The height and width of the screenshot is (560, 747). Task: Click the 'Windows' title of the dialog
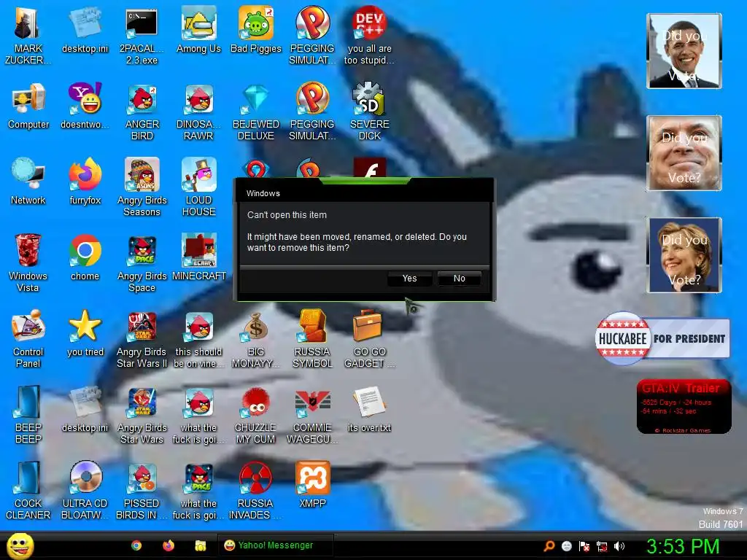263,193
